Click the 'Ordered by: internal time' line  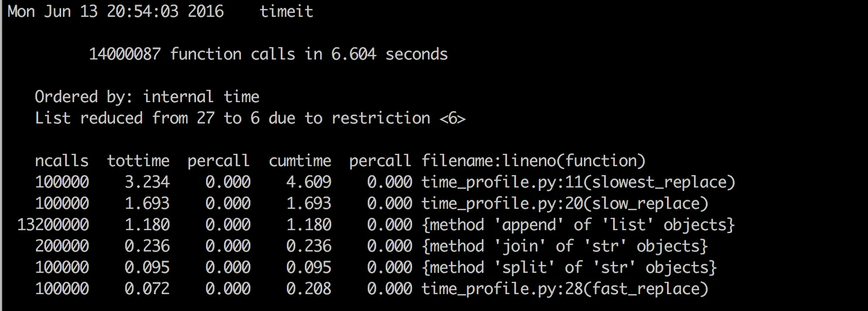(x=147, y=97)
